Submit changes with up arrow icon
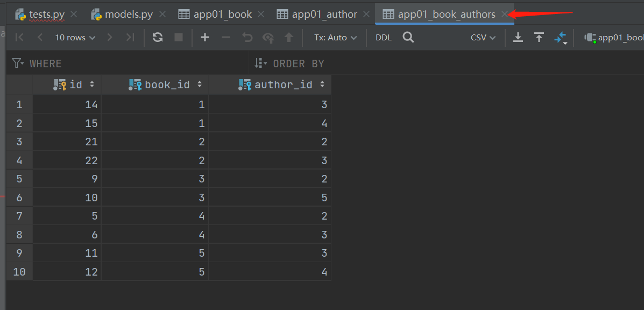This screenshot has height=310, width=644. [289, 37]
